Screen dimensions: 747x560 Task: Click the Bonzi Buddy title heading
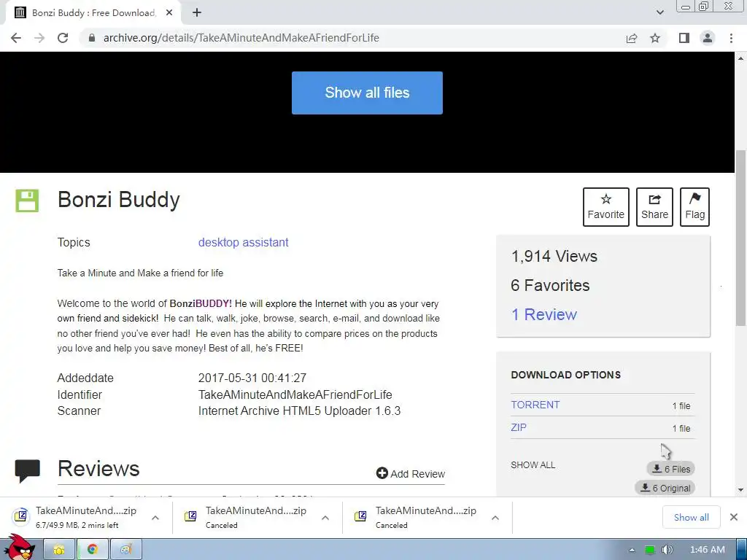point(119,200)
